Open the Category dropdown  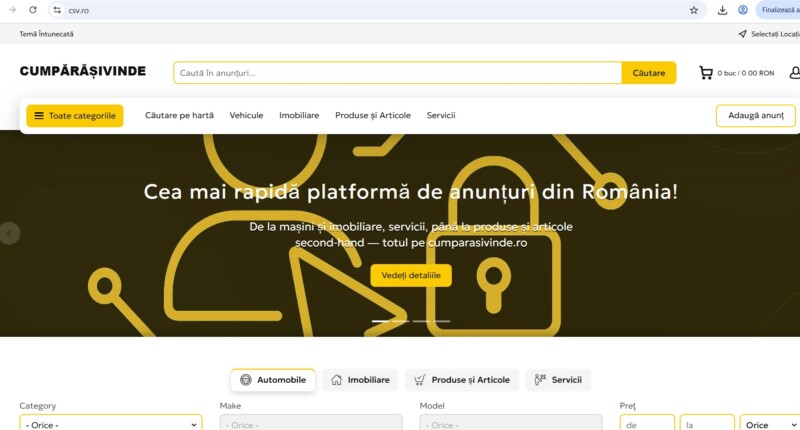110,424
